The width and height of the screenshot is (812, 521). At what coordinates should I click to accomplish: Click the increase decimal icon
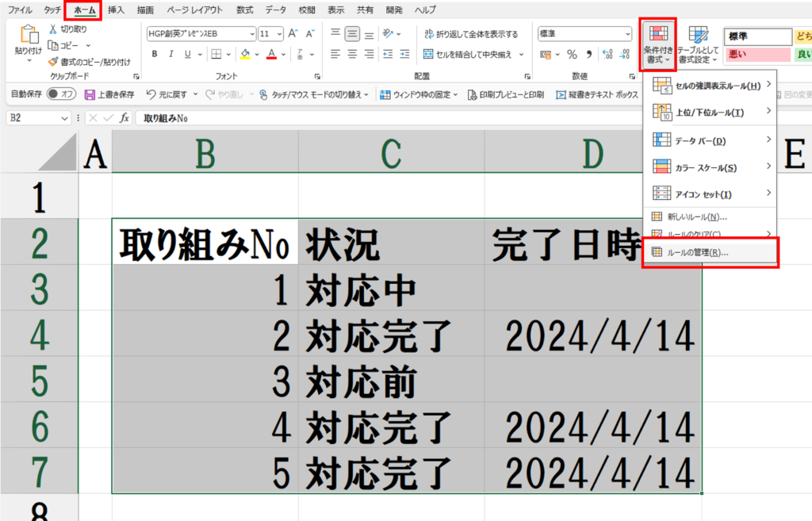[608, 54]
